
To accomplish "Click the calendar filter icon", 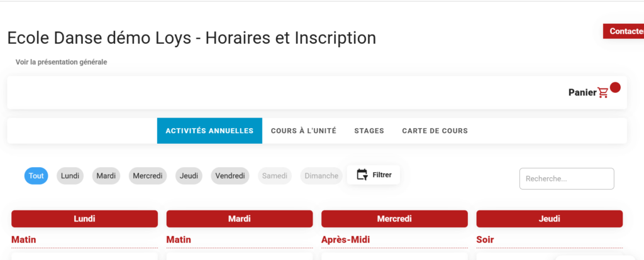I will point(362,175).
